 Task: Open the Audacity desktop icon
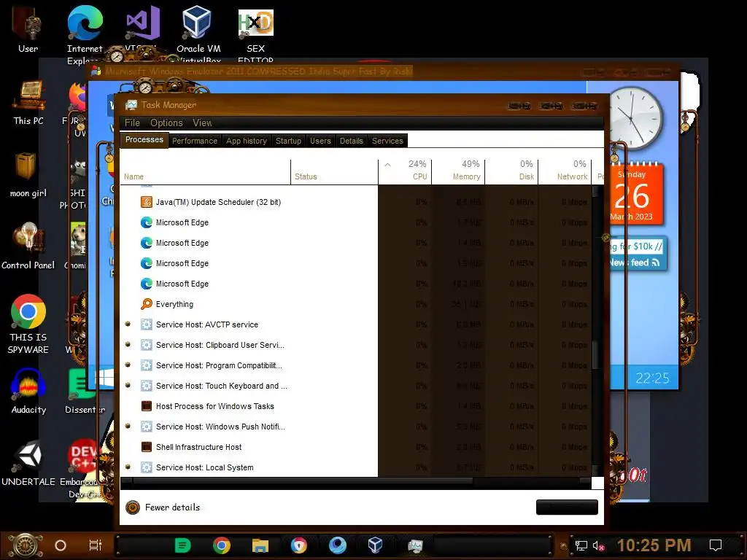click(28, 392)
